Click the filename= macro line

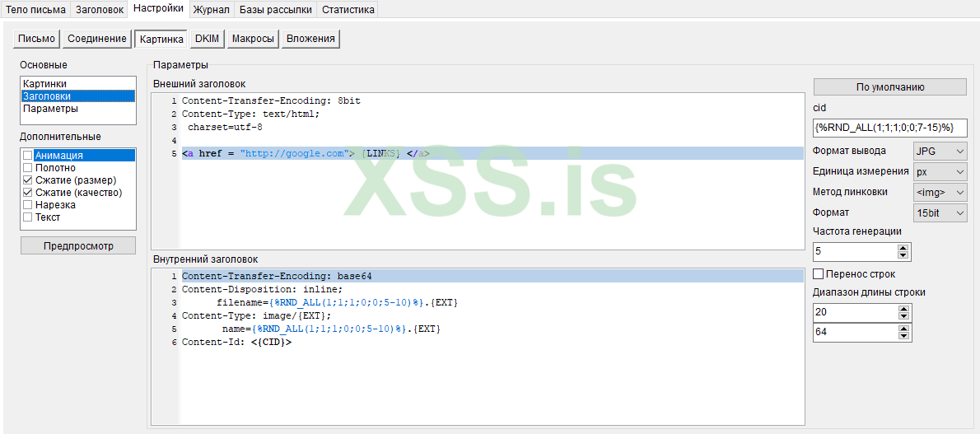coord(338,303)
